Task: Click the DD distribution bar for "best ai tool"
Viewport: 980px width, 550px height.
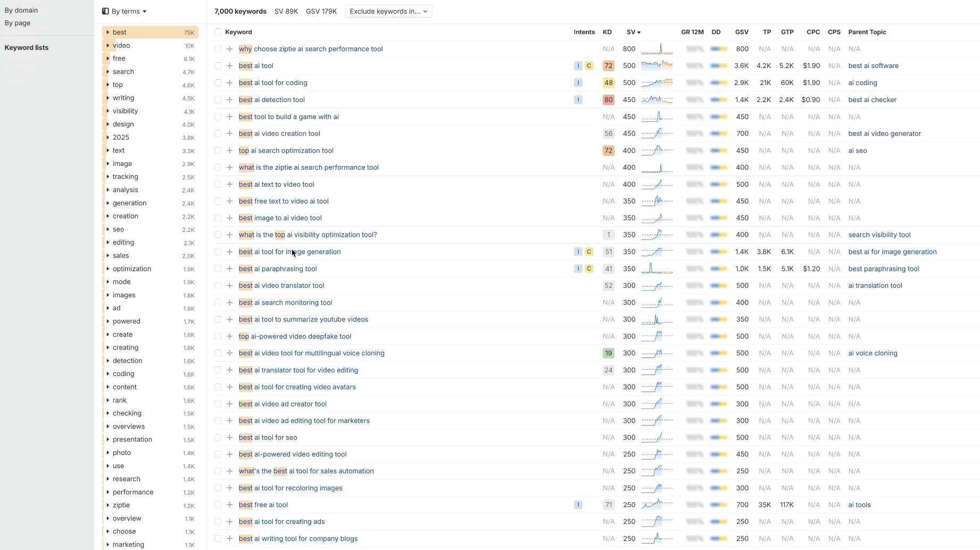Action: 718,65
